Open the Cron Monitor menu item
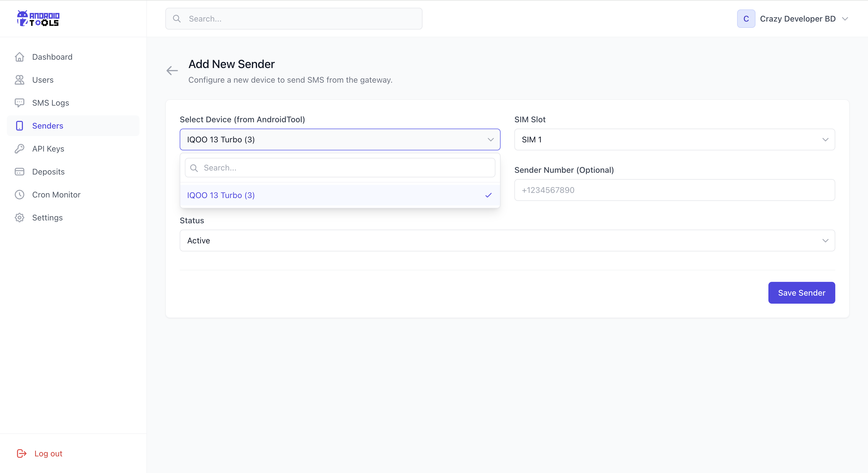Viewport: 868px width, 473px height. [73, 195]
